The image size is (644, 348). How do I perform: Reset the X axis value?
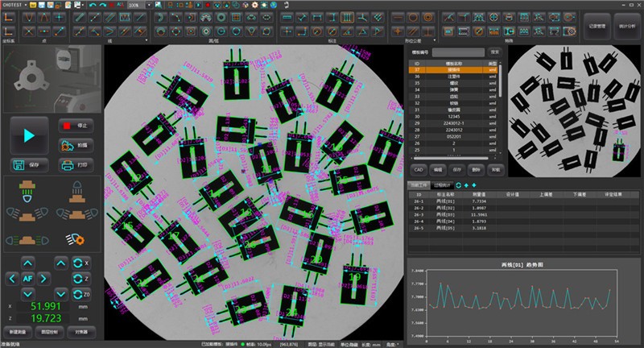click(80, 263)
